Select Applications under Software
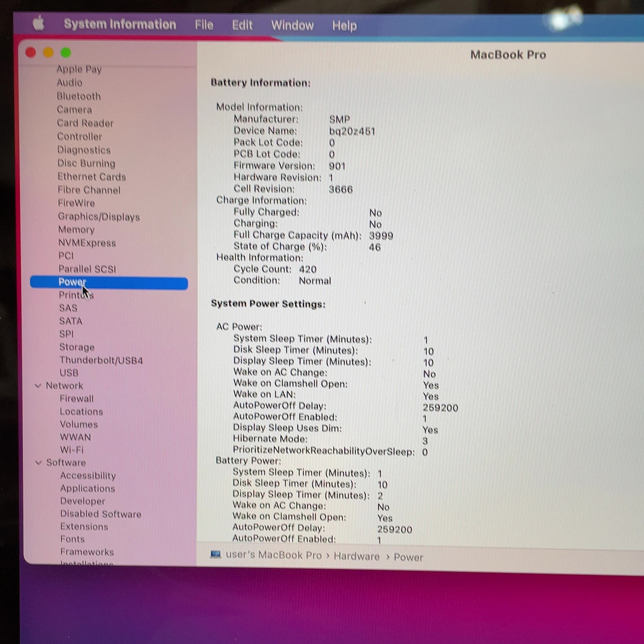The image size is (644, 644). coord(87,488)
